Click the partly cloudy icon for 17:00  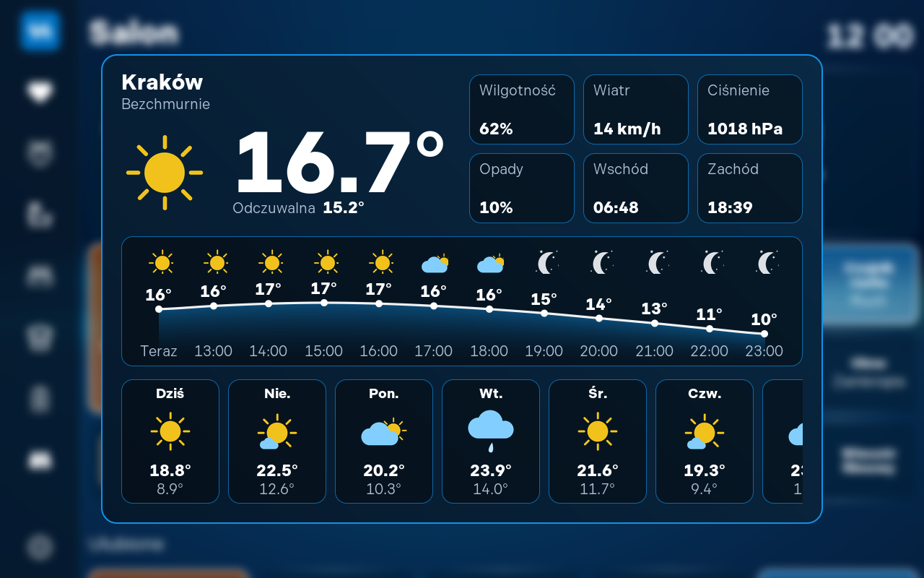coord(435,264)
